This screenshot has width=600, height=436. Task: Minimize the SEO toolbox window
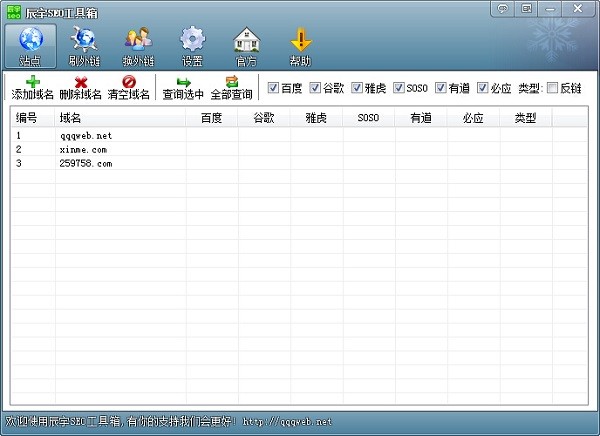550,8
